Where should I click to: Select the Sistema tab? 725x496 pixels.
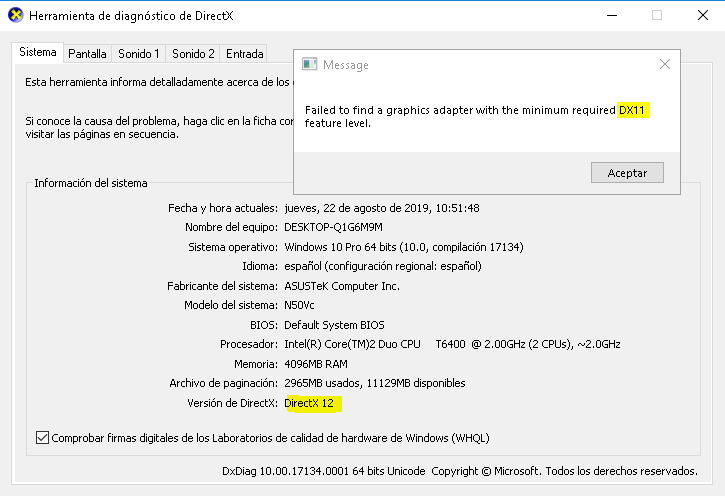pos(37,52)
